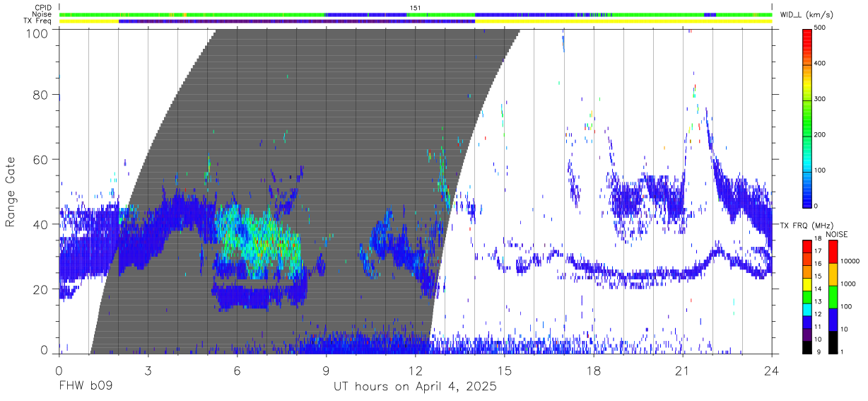Click the 300 tick on the width colorbar
The height and width of the screenshot is (401, 868).
click(819, 99)
